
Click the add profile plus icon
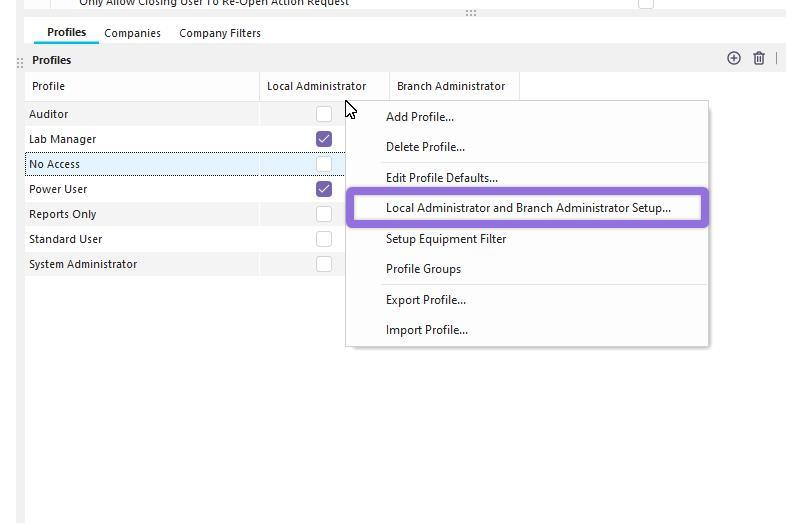[733, 59]
